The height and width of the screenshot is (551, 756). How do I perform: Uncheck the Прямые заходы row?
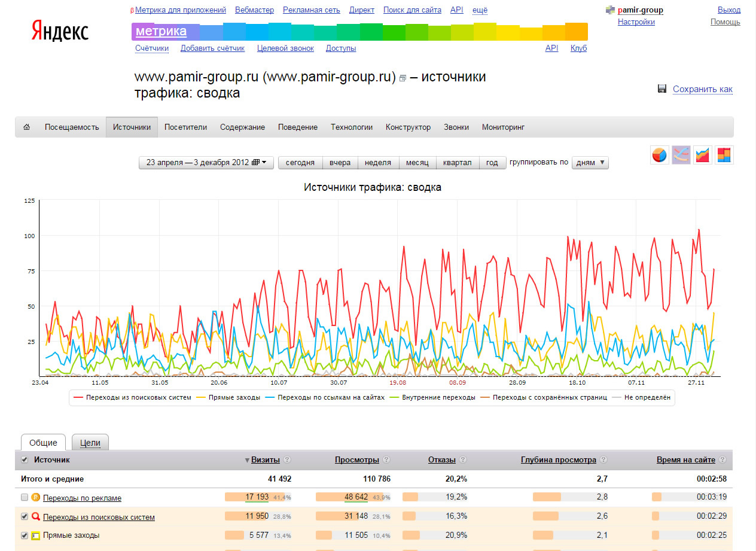[25, 535]
